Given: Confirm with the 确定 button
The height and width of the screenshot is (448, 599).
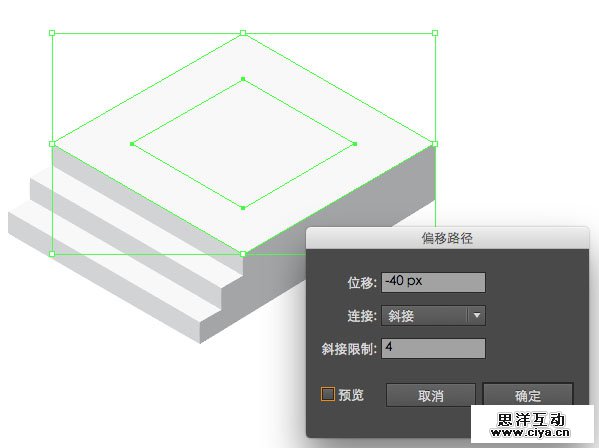Looking at the screenshot, I should (x=528, y=395).
